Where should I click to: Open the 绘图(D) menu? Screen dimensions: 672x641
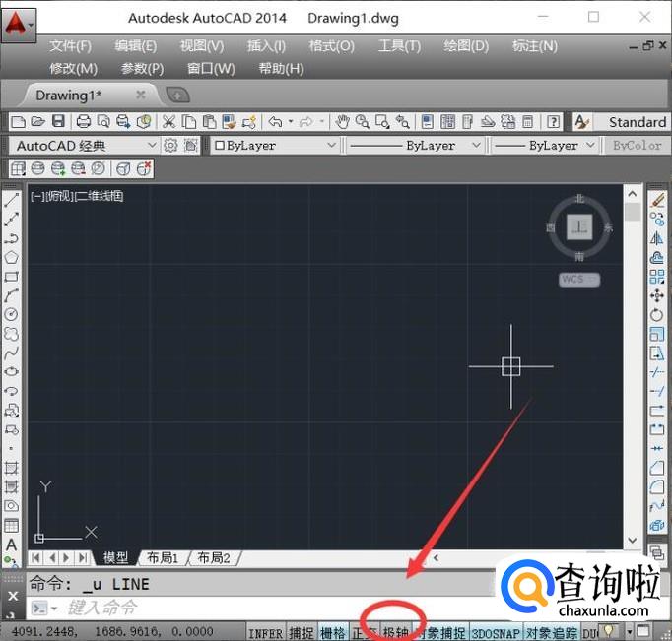(x=466, y=46)
